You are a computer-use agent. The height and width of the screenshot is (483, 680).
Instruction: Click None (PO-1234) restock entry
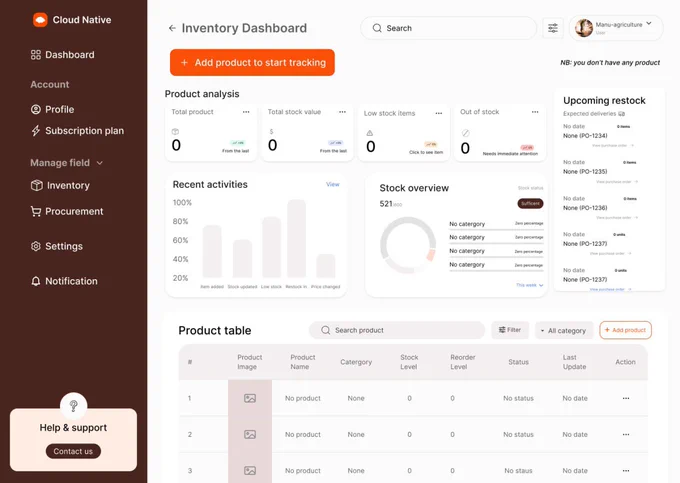[x=585, y=136]
